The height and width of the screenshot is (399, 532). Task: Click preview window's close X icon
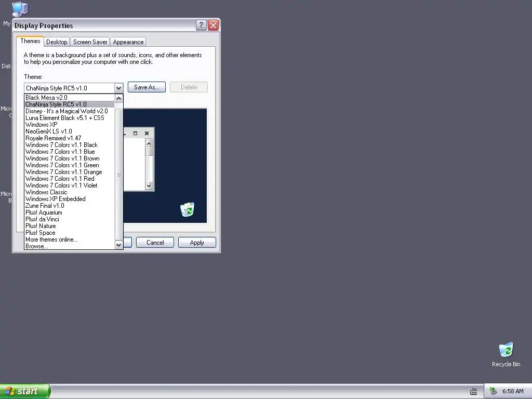click(147, 134)
